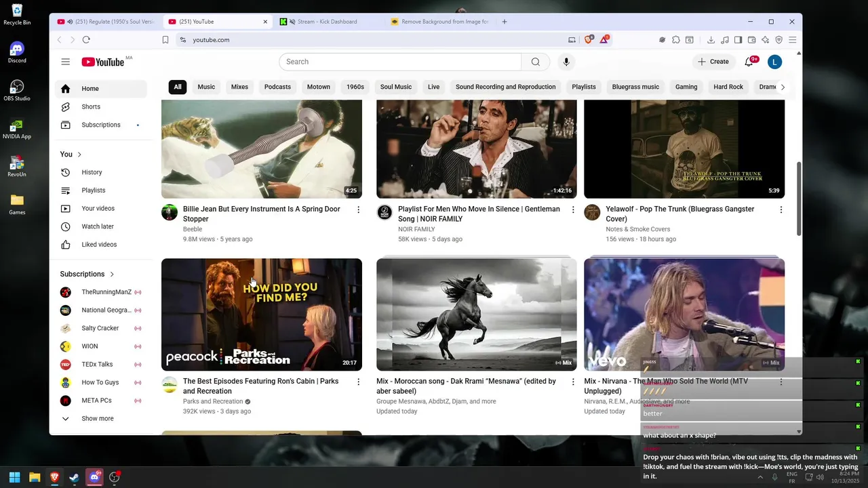Click the YouTube logo
The image size is (868, 488).
[103, 62]
